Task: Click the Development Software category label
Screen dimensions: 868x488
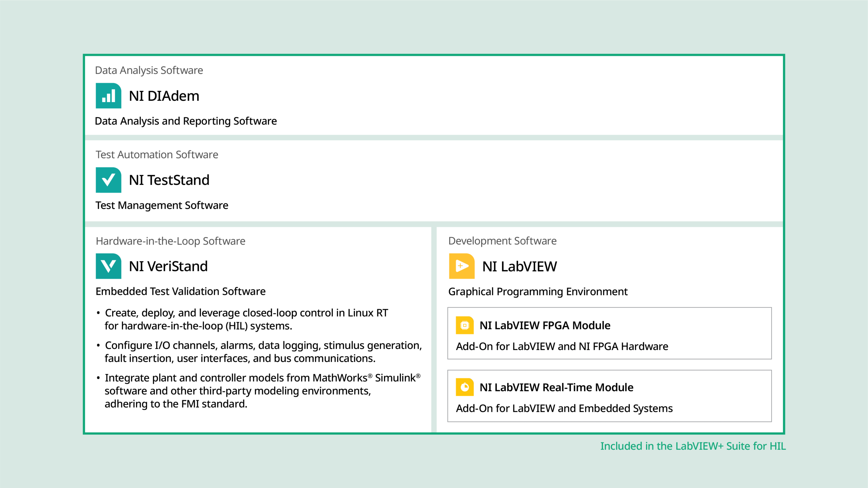Action: (502, 241)
